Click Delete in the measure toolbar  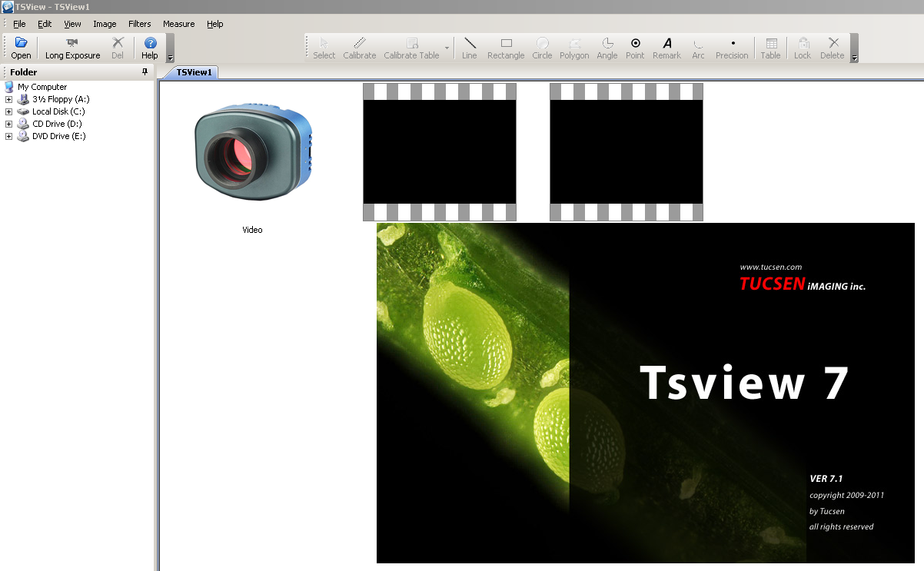[x=833, y=48]
